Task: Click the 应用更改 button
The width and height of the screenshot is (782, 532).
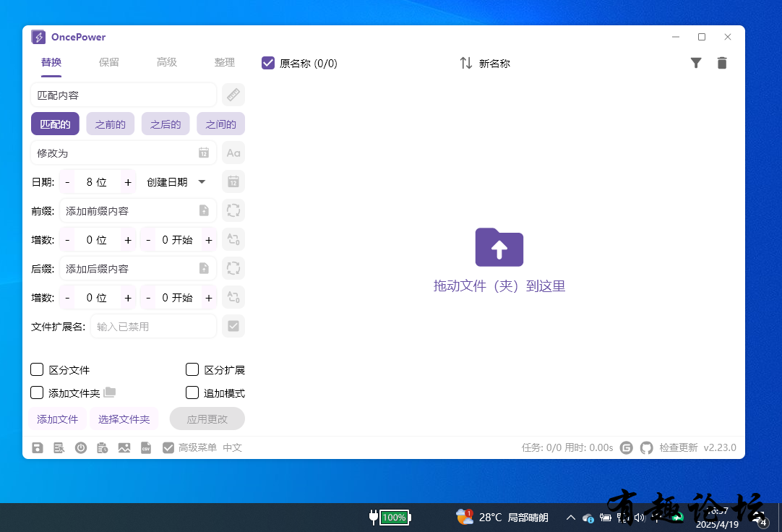Action: tap(207, 419)
